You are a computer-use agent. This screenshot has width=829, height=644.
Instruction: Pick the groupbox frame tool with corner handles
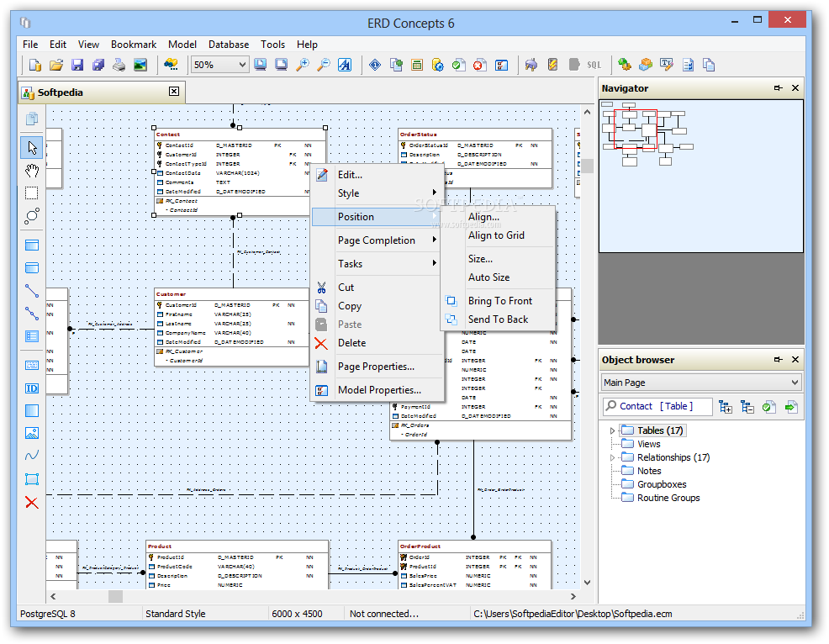pyautogui.click(x=32, y=479)
